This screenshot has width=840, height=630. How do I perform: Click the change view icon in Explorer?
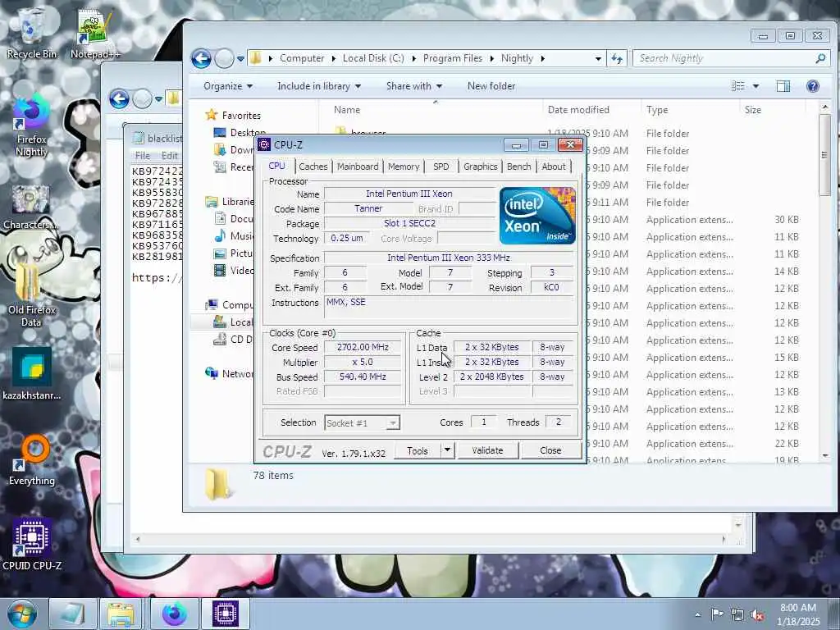(x=738, y=85)
